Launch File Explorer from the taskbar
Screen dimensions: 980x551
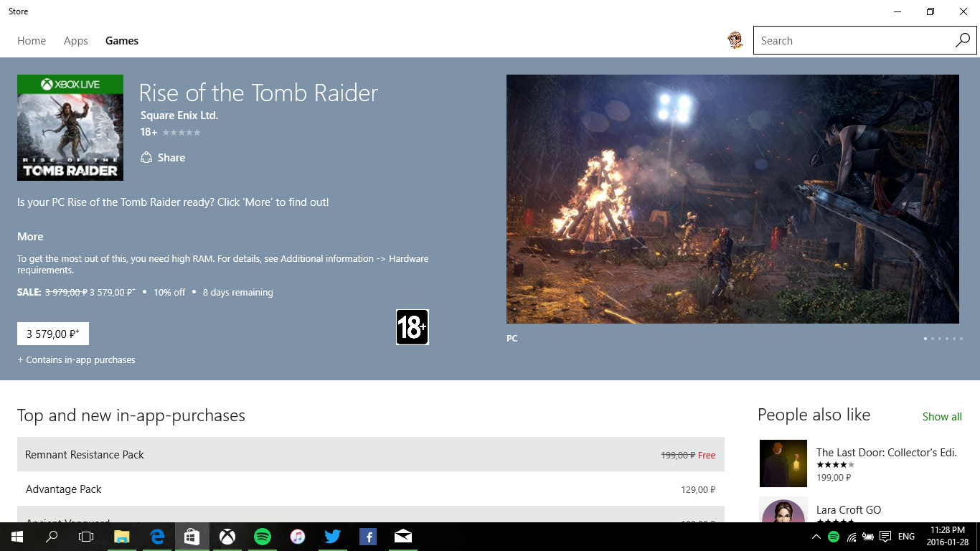122,537
